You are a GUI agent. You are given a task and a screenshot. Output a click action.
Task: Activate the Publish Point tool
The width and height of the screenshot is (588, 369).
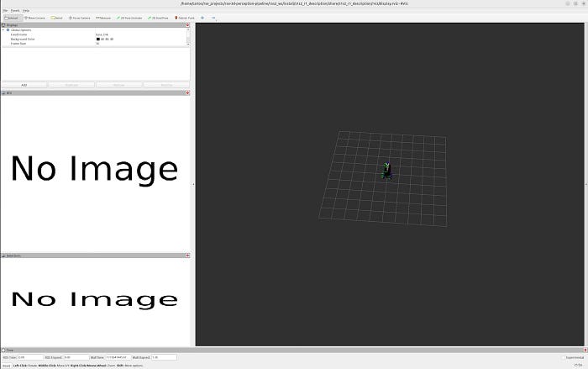pyautogui.click(x=184, y=17)
